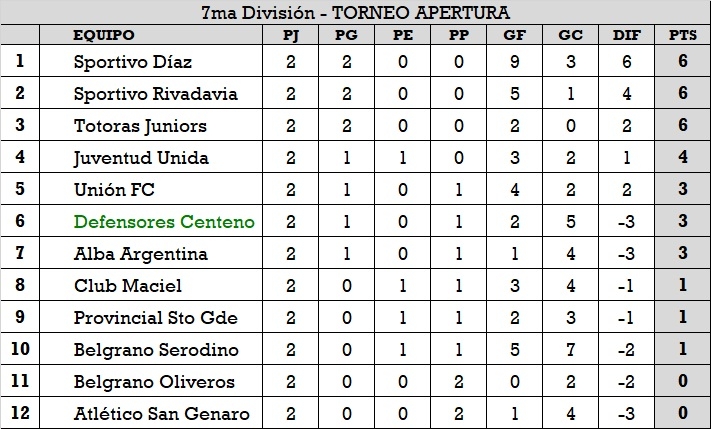Select the Sportivo Rivadavia team name
The height and width of the screenshot is (429, 711).
pos(156,94)
